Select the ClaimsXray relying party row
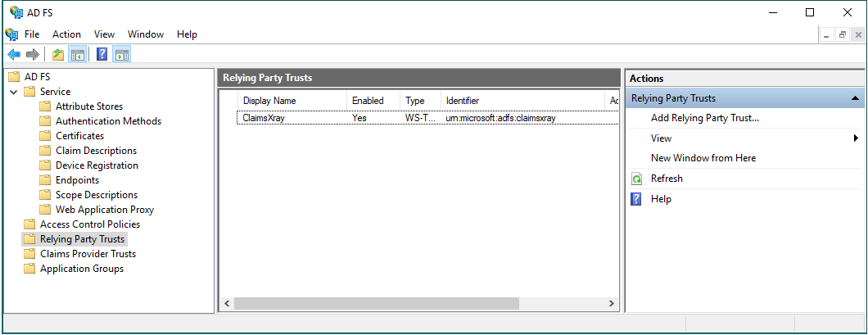This screenshot has width=868, height=335. click(x=262, y=118)
